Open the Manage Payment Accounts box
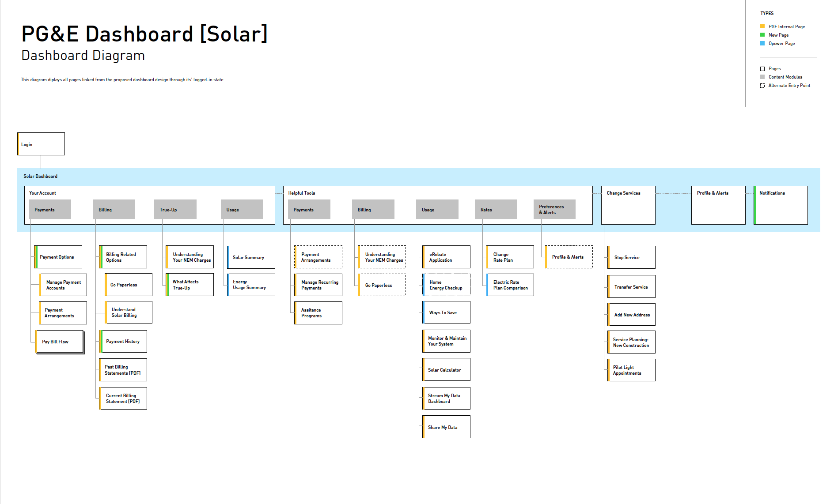Viewport: 834px width, 504px height. pos(63,285)
